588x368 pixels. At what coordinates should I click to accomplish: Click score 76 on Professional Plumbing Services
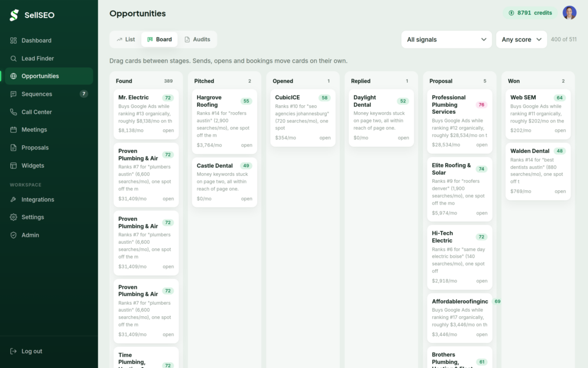point(482,105)
